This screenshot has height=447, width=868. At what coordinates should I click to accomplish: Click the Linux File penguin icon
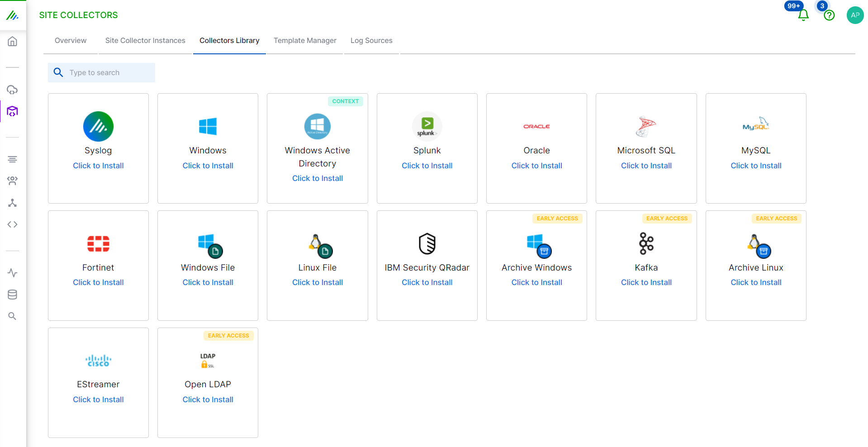[320, 246]
